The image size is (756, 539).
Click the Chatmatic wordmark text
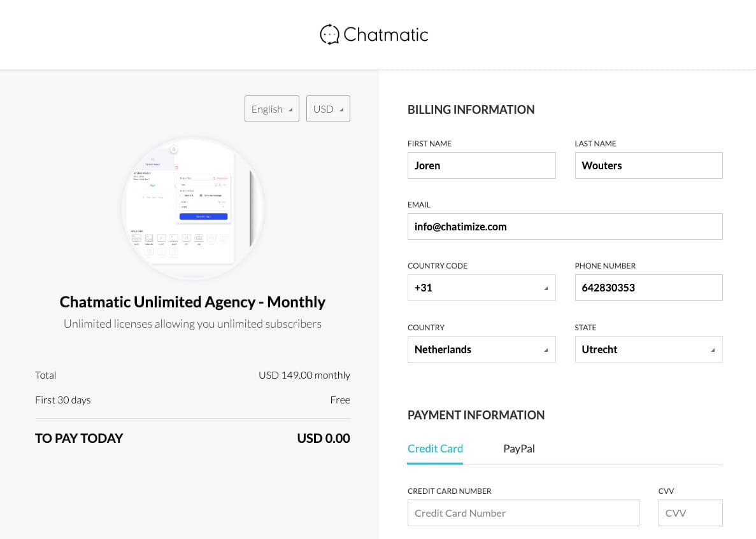point(386,34)
